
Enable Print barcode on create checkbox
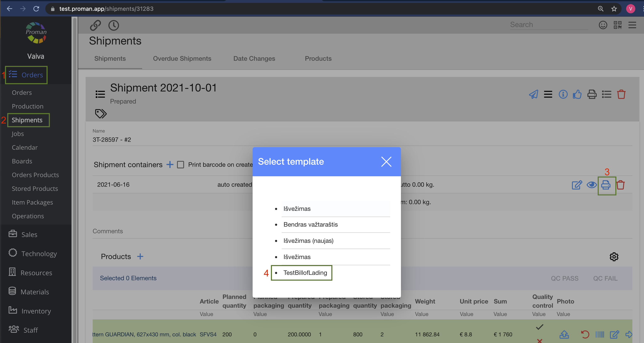[x=180, y=165]
